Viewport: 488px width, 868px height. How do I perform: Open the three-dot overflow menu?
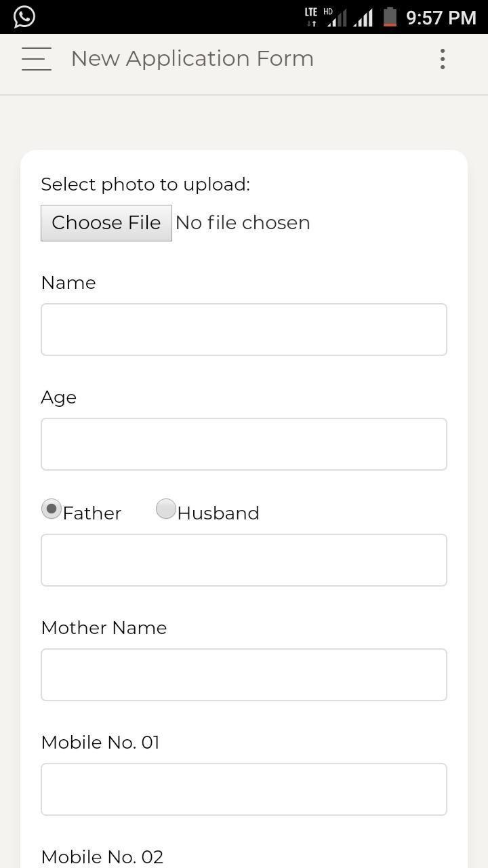(443, 59)
